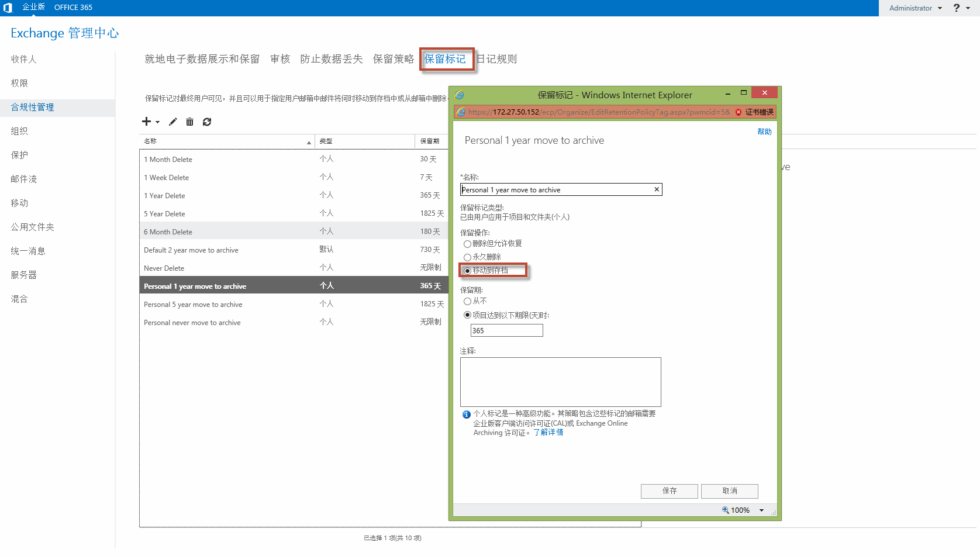This screenshot has height=556, width=980.
Task: Click the blue info icon near the personal tag note
Action: click(467, 415)
